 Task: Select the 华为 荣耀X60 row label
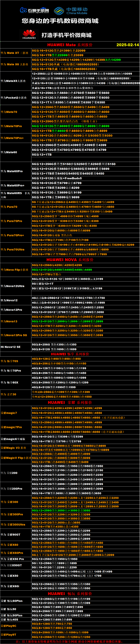coord(9,545)
